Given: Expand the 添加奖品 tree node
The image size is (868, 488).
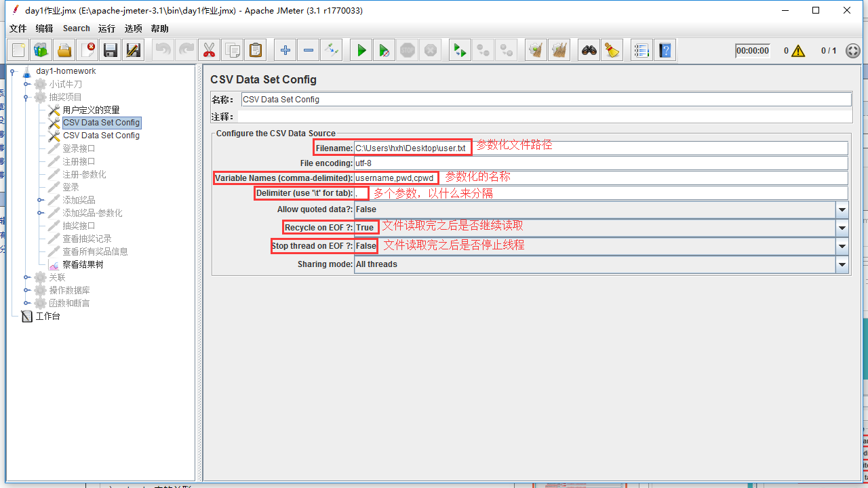Looking at the screenshot, I should pyautogui.click(x=41, y=200).
